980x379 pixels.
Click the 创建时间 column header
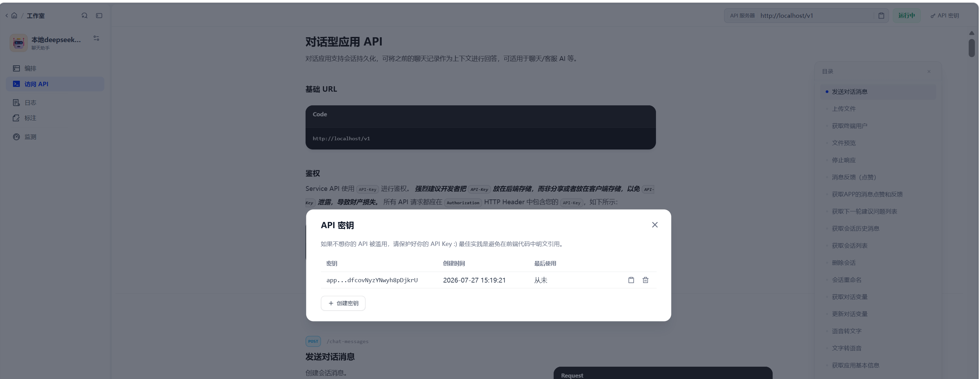(454, 264)
